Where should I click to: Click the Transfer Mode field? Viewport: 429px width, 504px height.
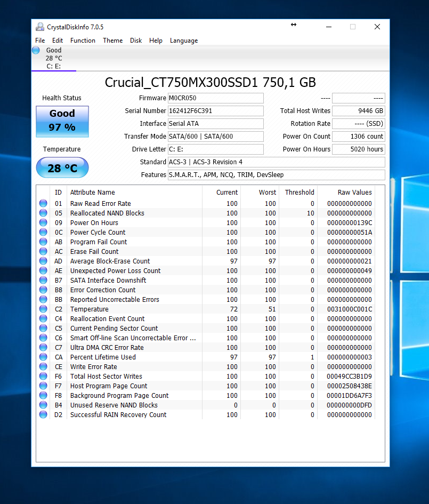tap(215, 137)
